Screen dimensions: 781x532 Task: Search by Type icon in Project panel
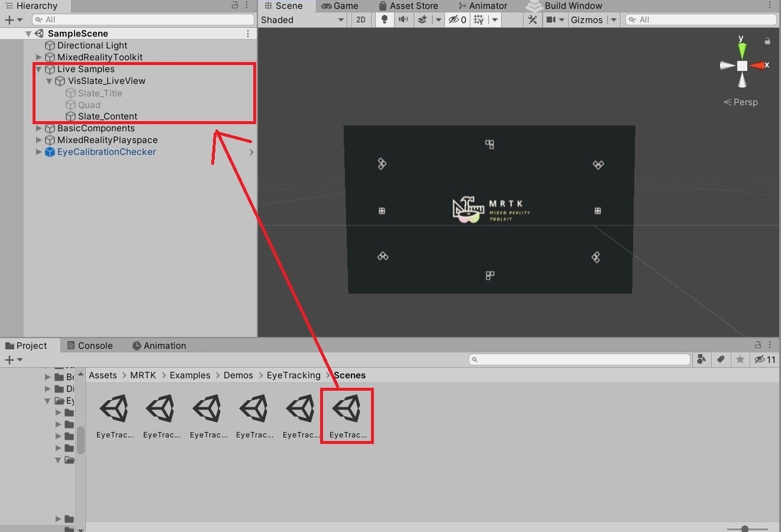click(702, 360)
